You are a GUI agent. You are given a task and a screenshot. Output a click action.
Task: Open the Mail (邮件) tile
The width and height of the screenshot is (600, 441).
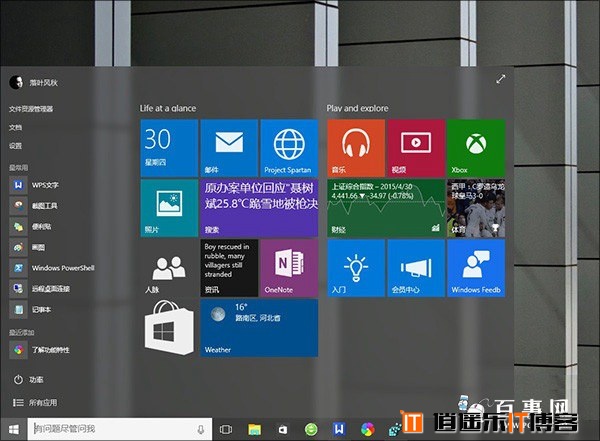click(x=229, y=148)
